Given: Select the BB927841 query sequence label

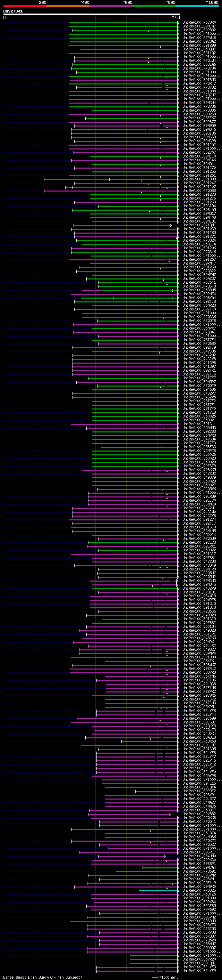Looking at the screenshot, I should pyautogui.click(x=13, y=11).
